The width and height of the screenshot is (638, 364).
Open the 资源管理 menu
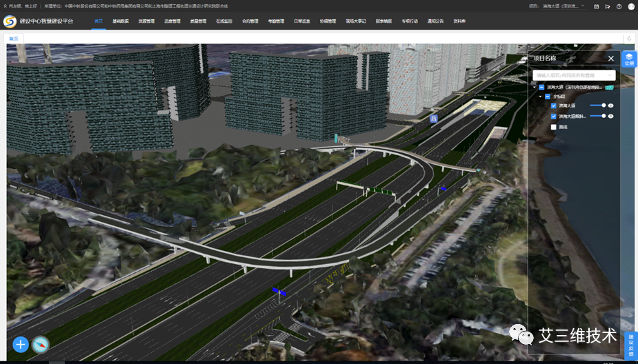pos(146,21)
